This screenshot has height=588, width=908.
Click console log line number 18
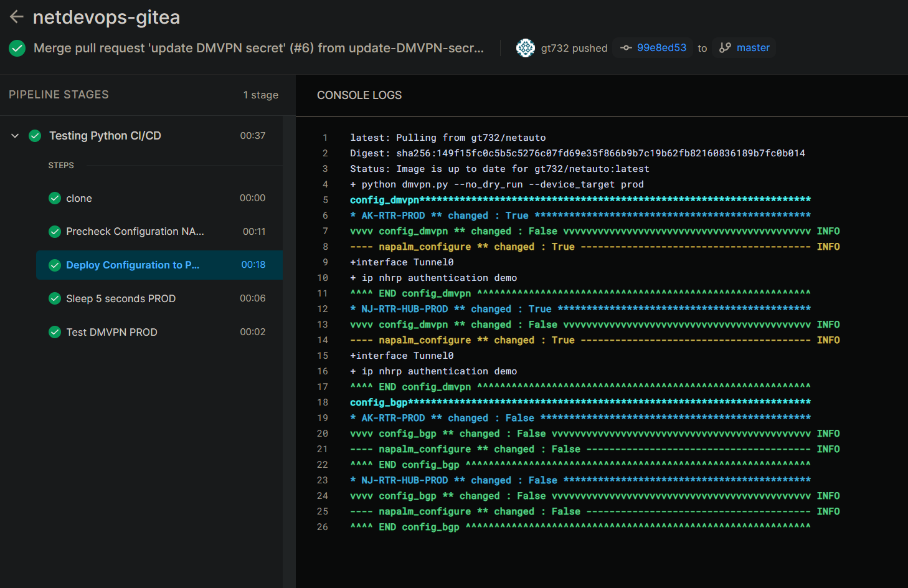pos(323,402)
